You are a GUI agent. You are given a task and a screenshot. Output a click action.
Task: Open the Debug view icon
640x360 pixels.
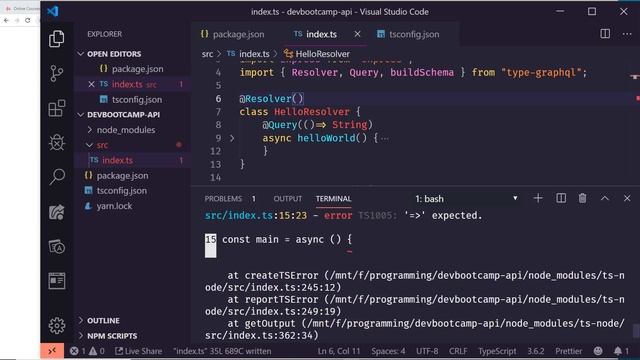(x=57, y=142)
